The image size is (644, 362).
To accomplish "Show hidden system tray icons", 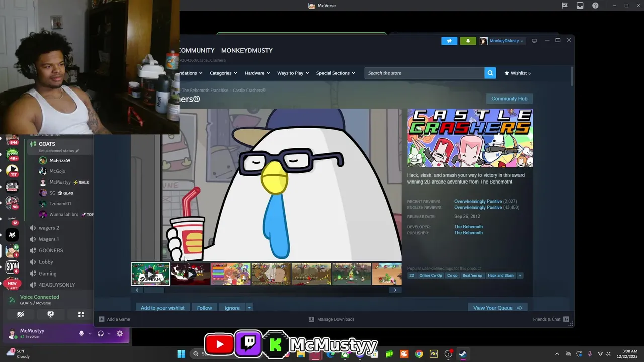I will click(x=557, y=354).
